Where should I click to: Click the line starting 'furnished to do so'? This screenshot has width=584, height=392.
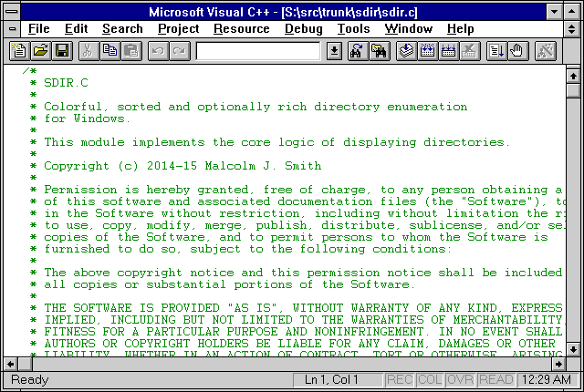[x=241, y=249]
